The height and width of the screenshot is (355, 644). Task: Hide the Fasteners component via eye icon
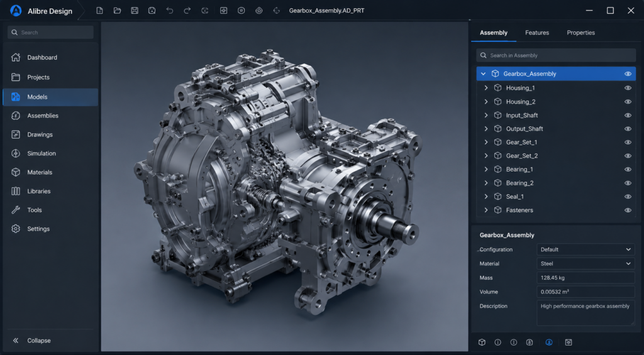coord(628,210)
